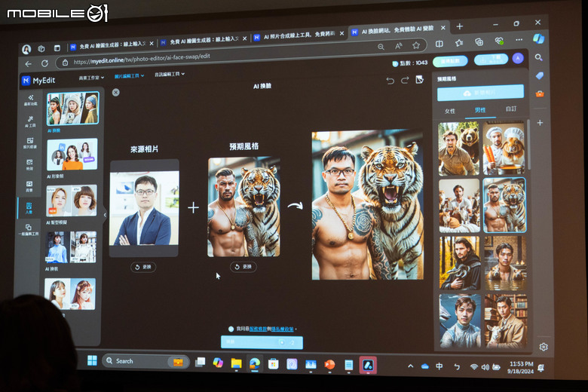Open Copilot in Edge sidebar

pyautogui.click(x=538, y=38)
